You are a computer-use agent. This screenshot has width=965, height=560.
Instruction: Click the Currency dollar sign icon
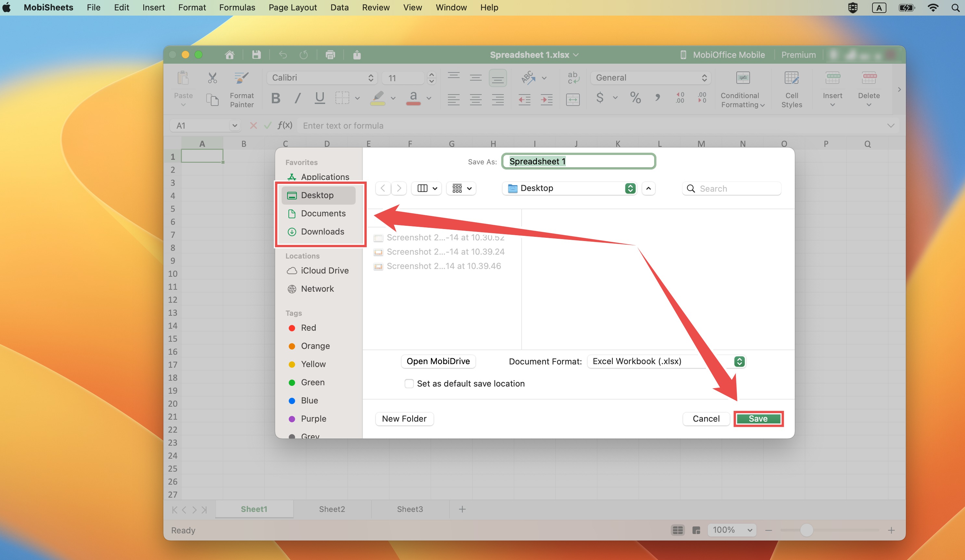pyautogui.click(x=600, y=98)
